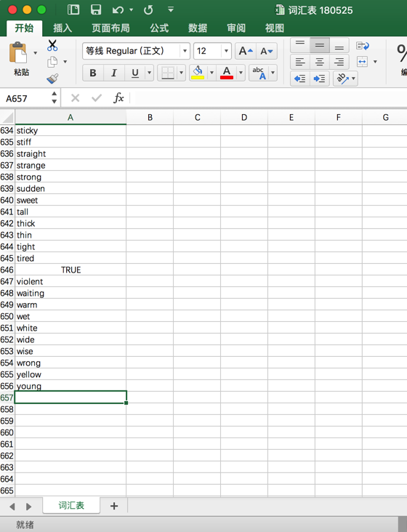Open the 视图 ribbon tab

[275, 28]
